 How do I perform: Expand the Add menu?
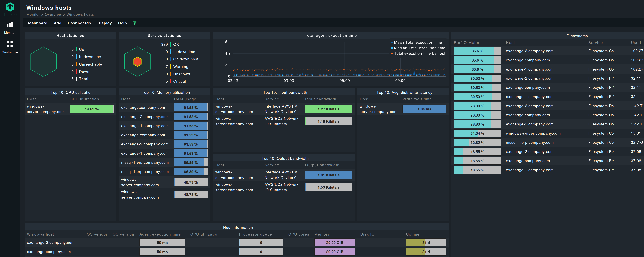57,23
